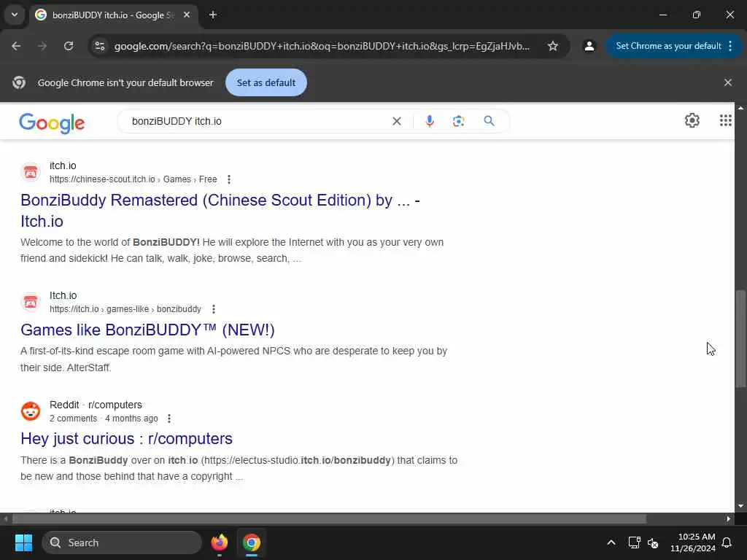The height and width of the screenshot is (560, 747).
Task: Click Set Chrome as your default
Action: coord(668,46)
